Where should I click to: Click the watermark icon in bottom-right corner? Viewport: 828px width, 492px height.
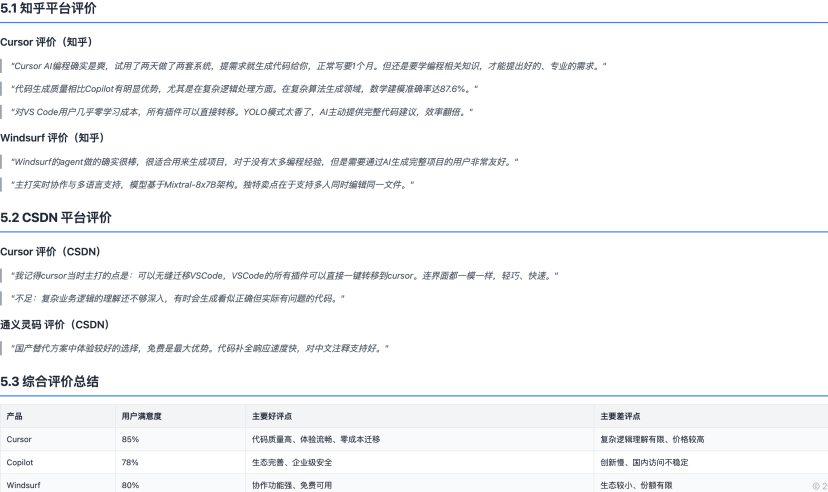point(818,485)
